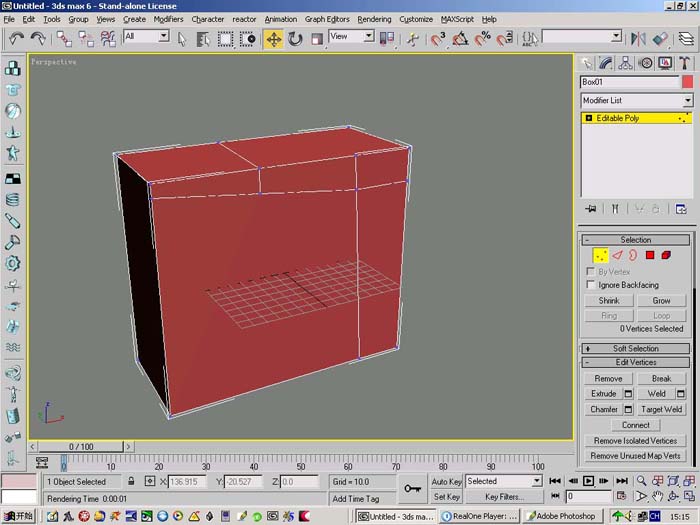Collapse the Selection rollout
This screenshot has height=525, width=700.
click(x=636, y=240)
